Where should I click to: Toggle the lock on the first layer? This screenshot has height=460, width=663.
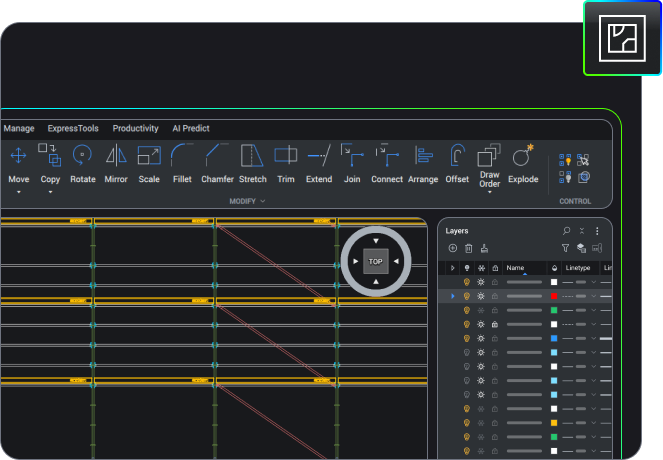coord(495,283)
